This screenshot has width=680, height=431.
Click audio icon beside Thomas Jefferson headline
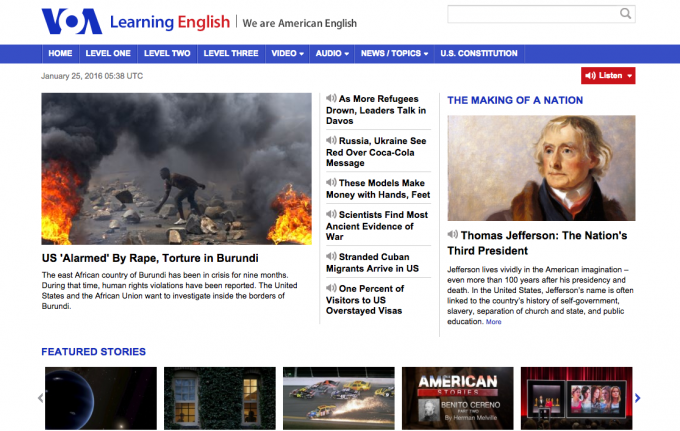453,235
